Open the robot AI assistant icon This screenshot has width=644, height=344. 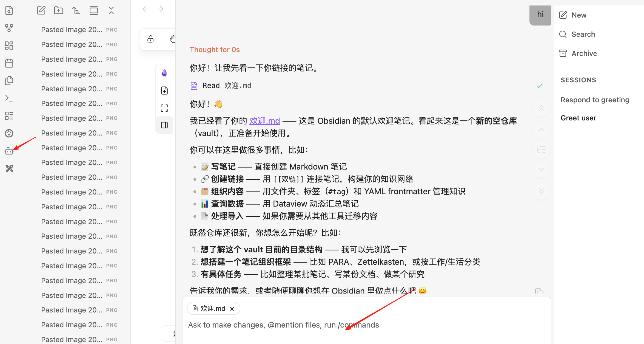[x=9, y=151]
